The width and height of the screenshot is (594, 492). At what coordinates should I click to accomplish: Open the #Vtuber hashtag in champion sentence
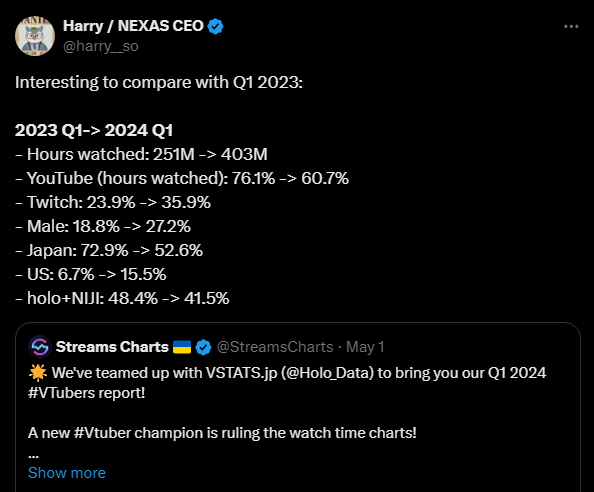tap(102, 433)
